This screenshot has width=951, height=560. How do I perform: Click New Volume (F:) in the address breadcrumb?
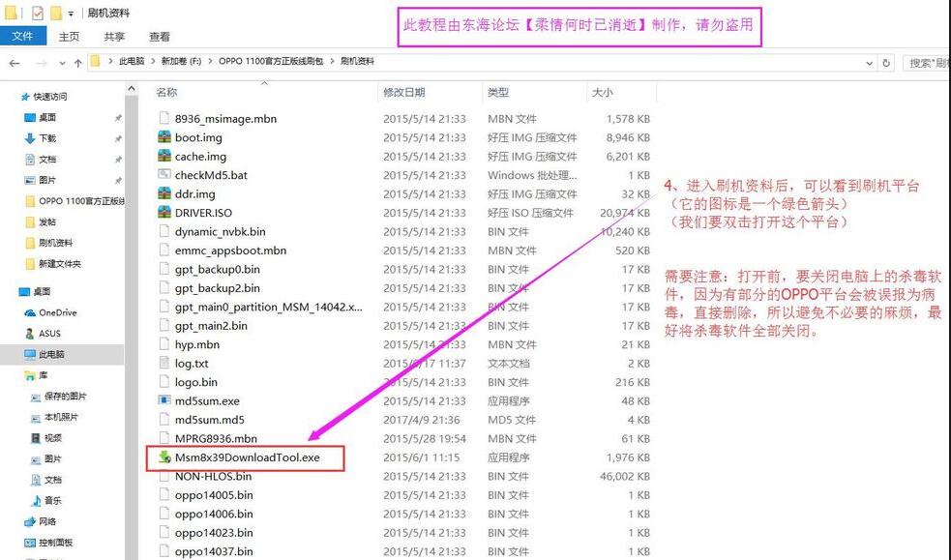click(x=181, y=61)
